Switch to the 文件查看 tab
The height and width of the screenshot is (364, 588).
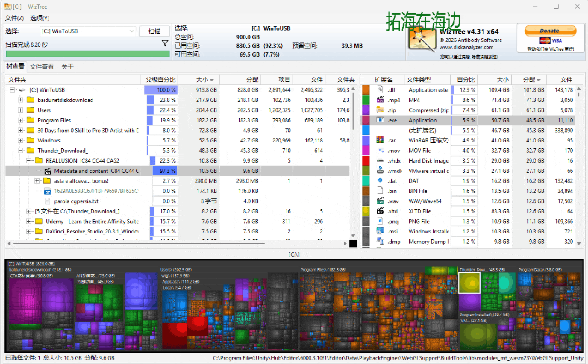point(41,66)
